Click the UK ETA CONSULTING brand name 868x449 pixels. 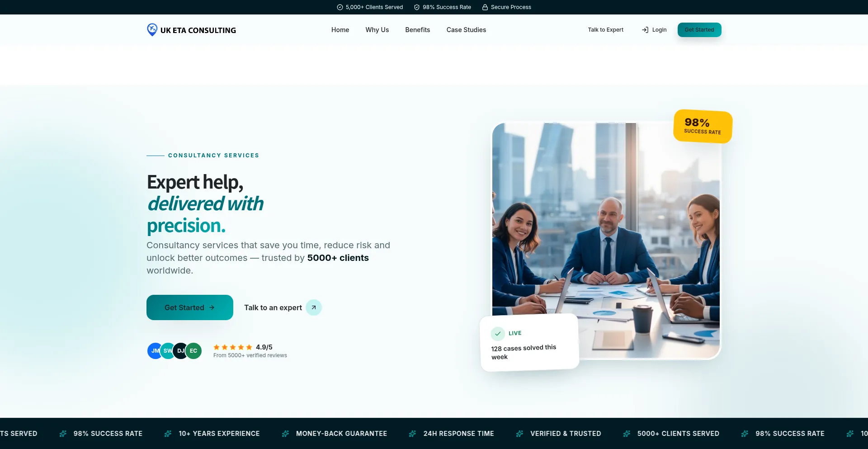198,30
